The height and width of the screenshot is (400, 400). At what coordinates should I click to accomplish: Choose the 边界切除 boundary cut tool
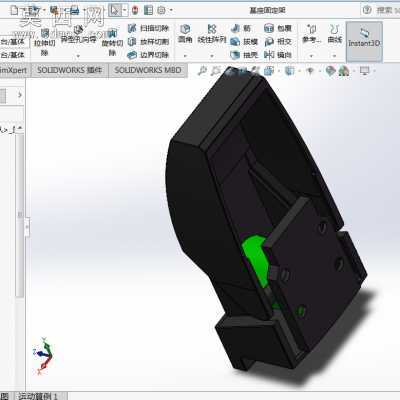click(x=148, y=55)
